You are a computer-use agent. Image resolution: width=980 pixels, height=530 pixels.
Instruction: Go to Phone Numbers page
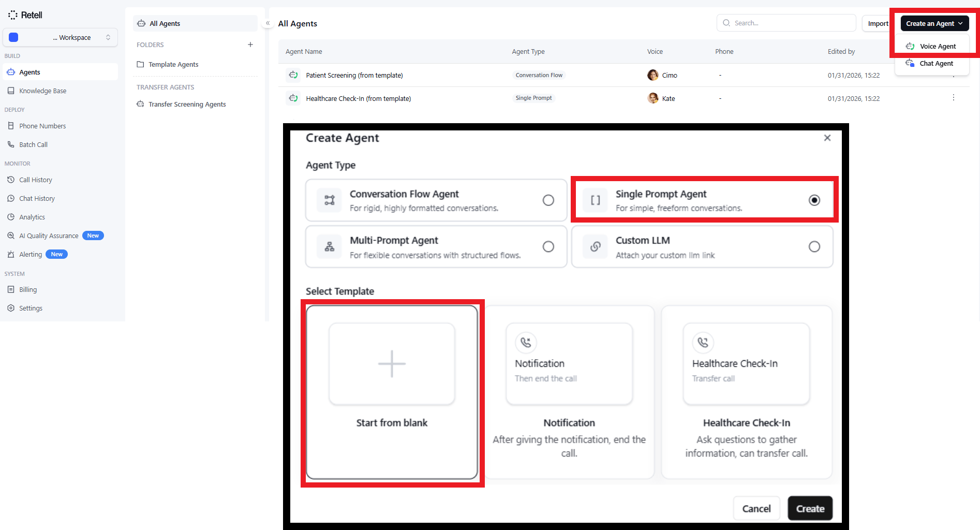[x=61, y=126]
